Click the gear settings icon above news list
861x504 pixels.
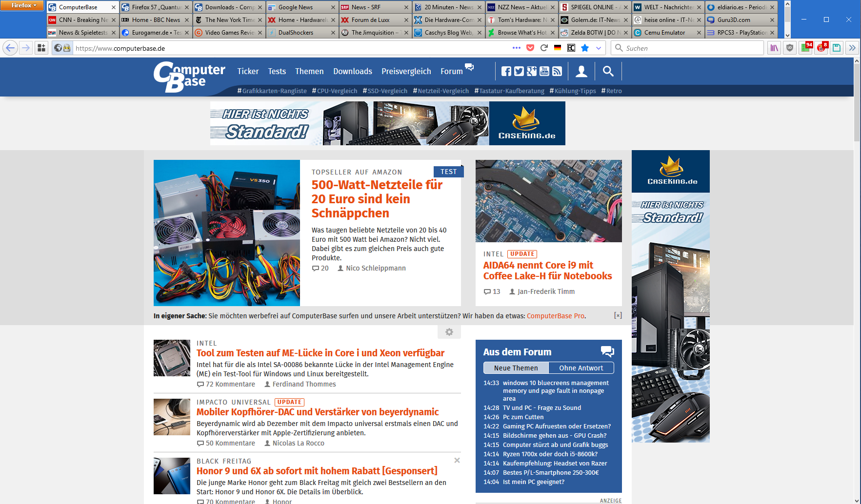click(449, 332)
